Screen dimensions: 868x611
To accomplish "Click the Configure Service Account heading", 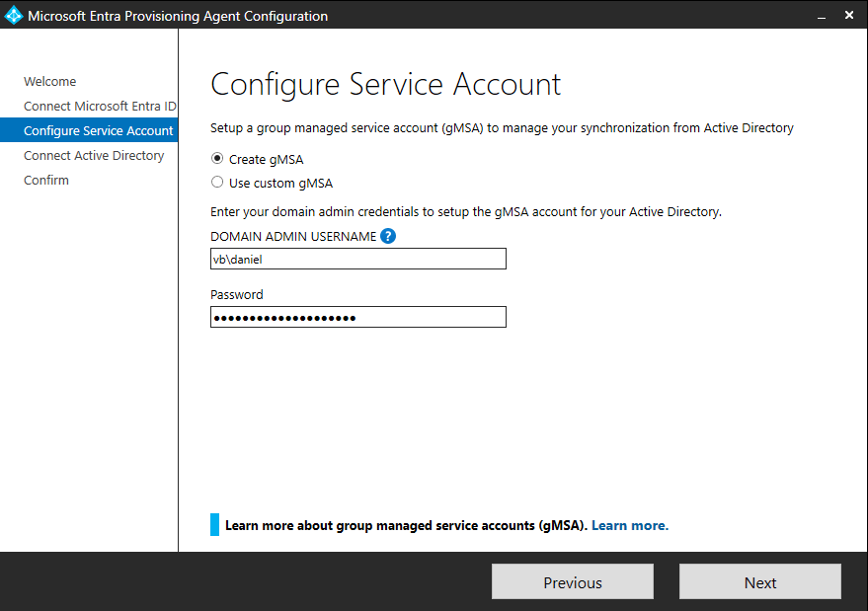I will point(386,85).
